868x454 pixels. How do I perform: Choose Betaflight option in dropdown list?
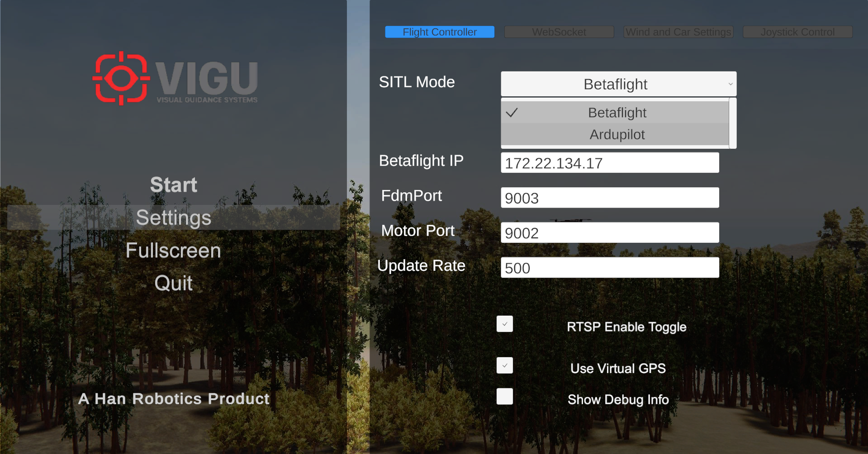point(617,113)
